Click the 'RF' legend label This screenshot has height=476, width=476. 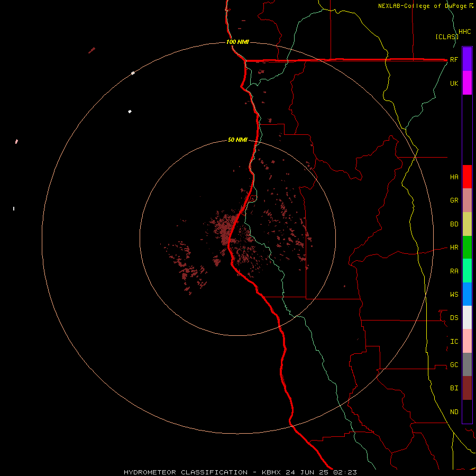454,59
